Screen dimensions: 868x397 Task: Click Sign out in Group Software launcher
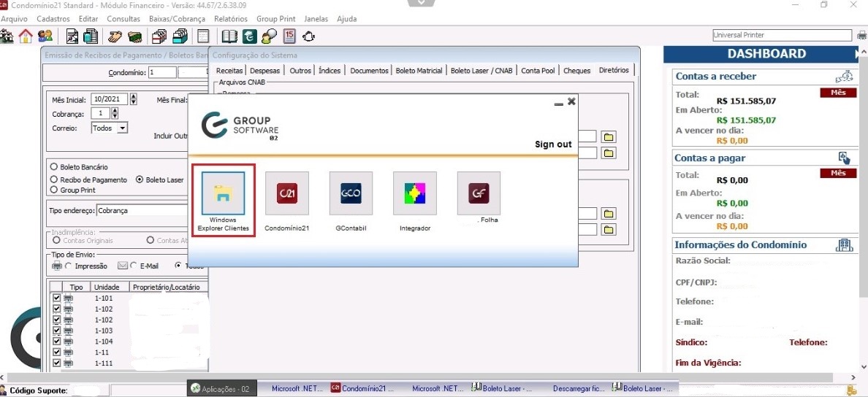tap(553, 144)
